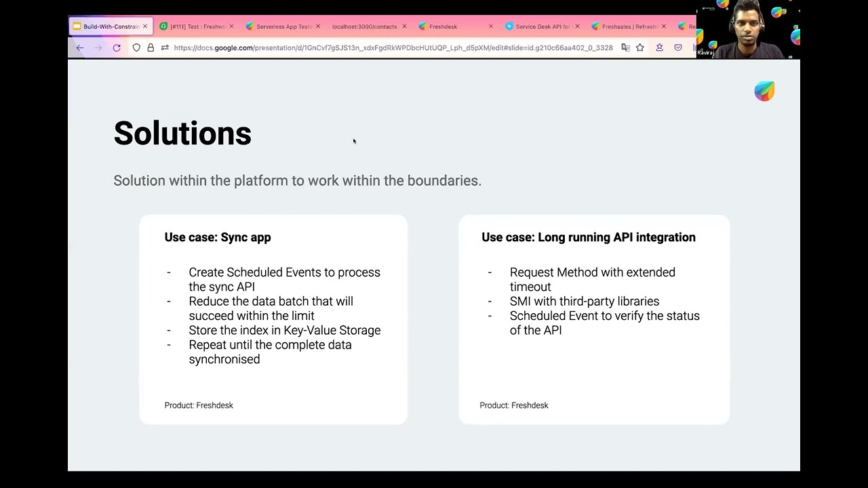Screen dimensions: 868x488
Task: Click 'Create Scheduled Events to process' bullet
Action: pyautogui.click(x=284, y=279)
